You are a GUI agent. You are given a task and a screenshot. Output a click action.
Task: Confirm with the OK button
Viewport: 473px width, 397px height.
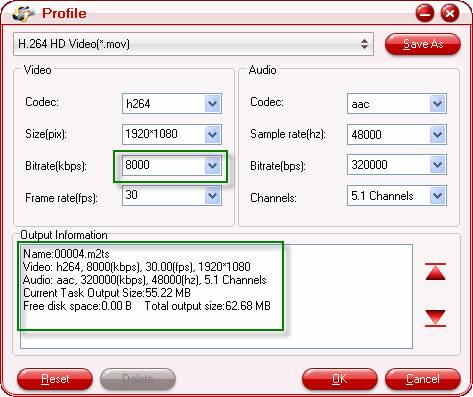click(340, 379)
